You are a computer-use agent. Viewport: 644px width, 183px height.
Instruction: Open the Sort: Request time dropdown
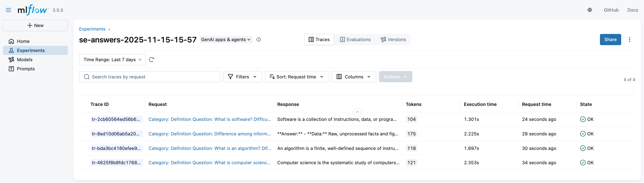coord(297,77)
